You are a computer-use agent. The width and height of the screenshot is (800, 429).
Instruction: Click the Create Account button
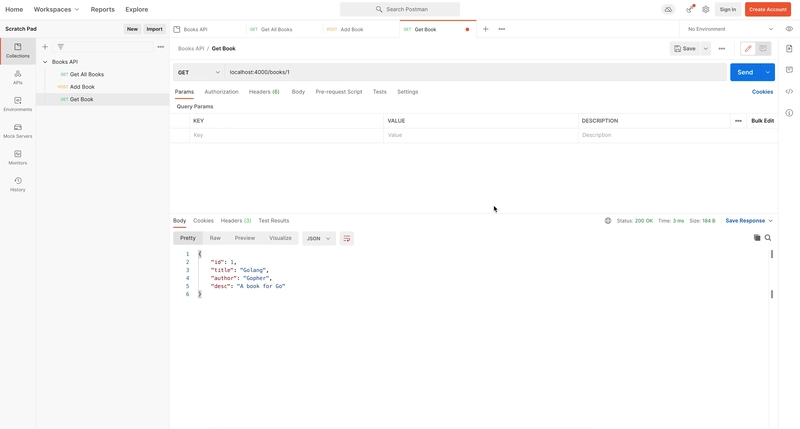[768, 9]
